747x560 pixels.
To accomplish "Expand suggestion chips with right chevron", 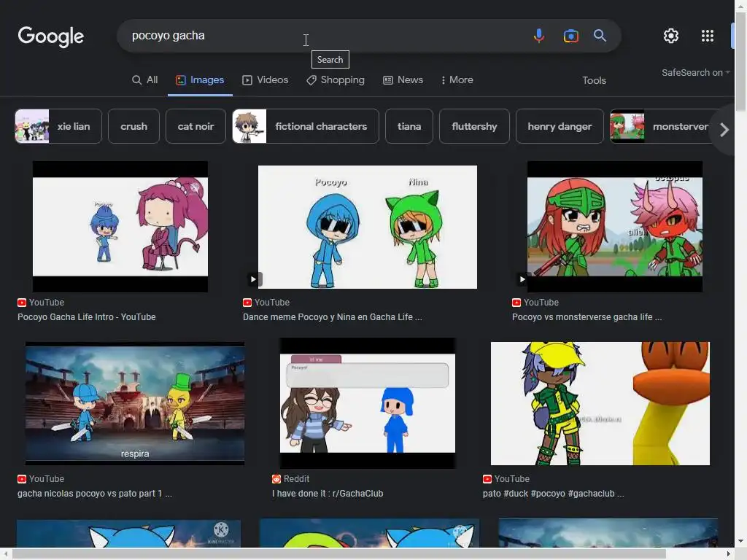I will (x=724, y=130).
